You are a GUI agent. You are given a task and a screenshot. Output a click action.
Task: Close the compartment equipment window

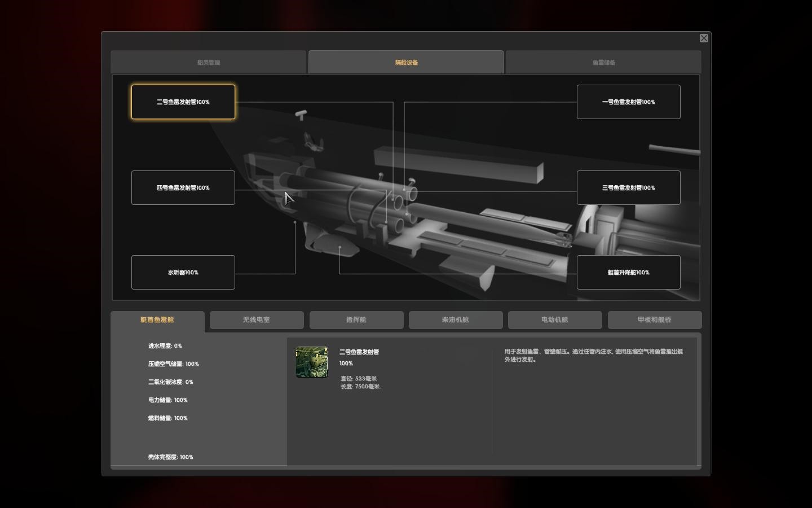click(704, 38)
